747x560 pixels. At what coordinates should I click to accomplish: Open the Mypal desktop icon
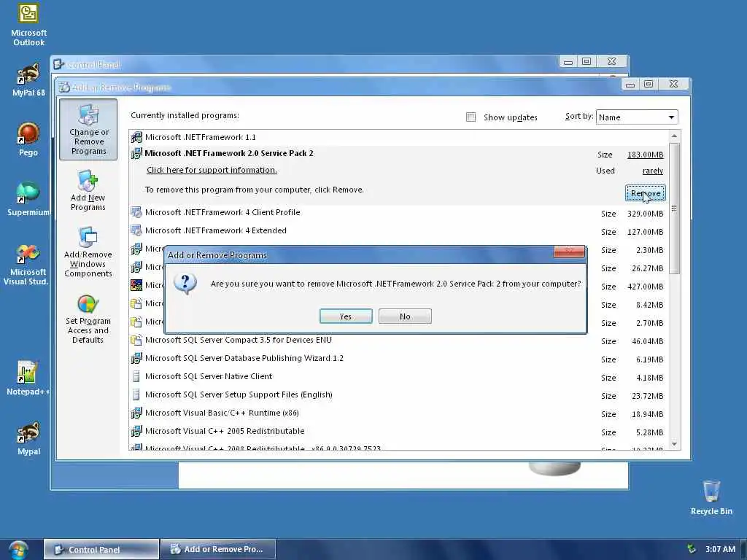[28, 438]
